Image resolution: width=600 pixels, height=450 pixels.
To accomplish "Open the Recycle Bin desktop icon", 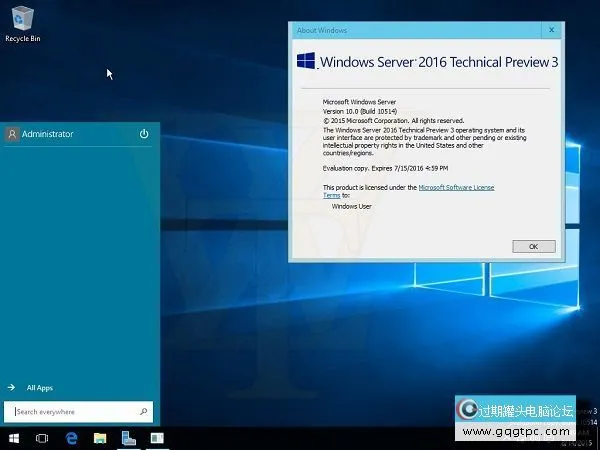I will click(22, 20).
